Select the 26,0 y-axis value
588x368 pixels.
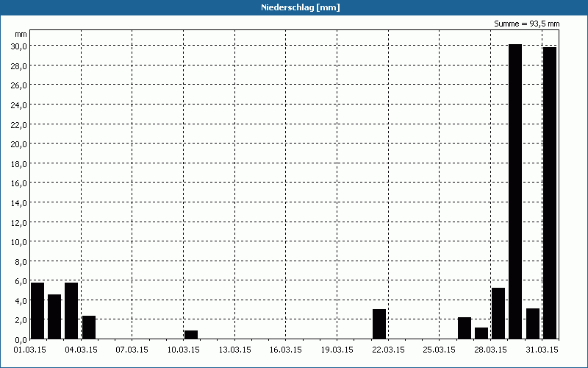tap(18, 85)
